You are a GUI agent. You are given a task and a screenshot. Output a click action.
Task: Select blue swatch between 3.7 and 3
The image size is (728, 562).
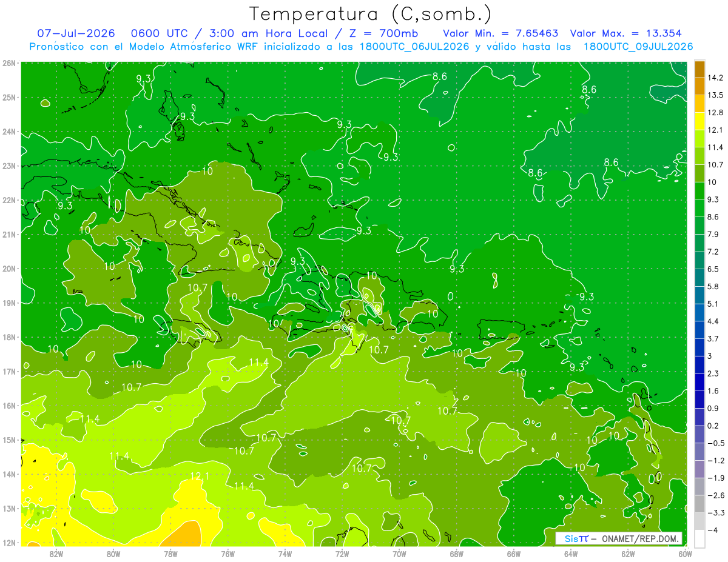(699, 347)
